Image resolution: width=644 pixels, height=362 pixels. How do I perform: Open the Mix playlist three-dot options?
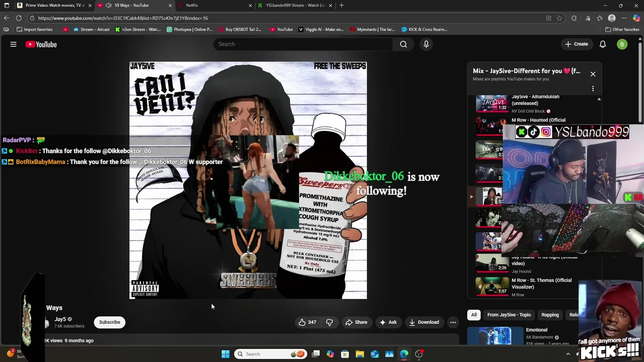593,88
